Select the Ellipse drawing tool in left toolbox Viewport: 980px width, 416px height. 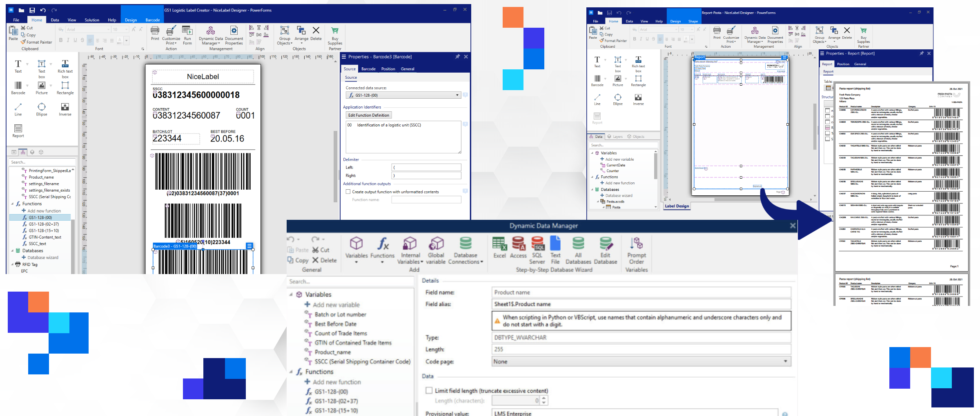coord(42,109)
